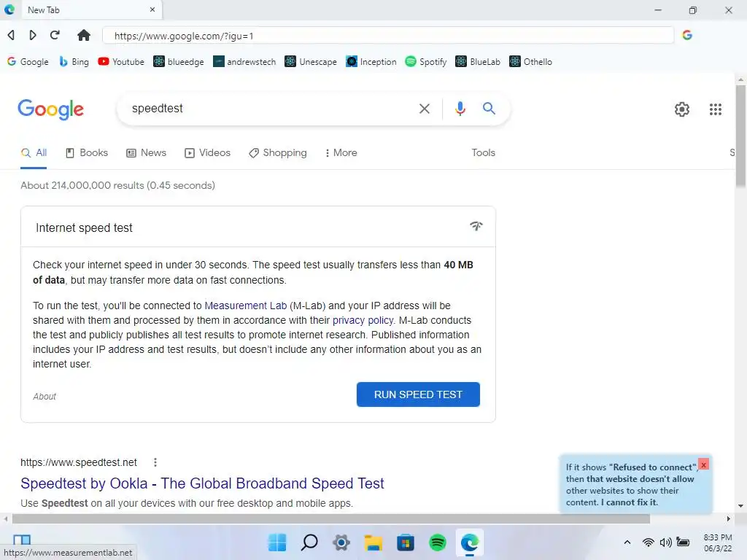The image size is (747, 560).
Task: Open the privacy policy link
Action: (x=363, y=321)
